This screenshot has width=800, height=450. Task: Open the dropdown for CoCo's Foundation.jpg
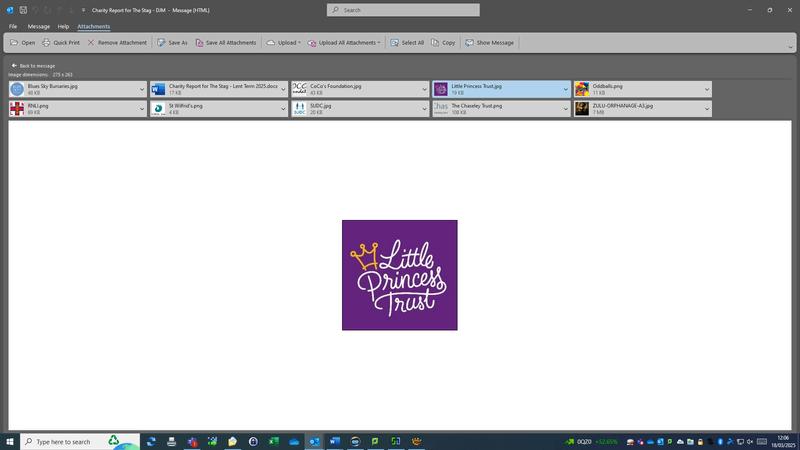coord(424,89)
